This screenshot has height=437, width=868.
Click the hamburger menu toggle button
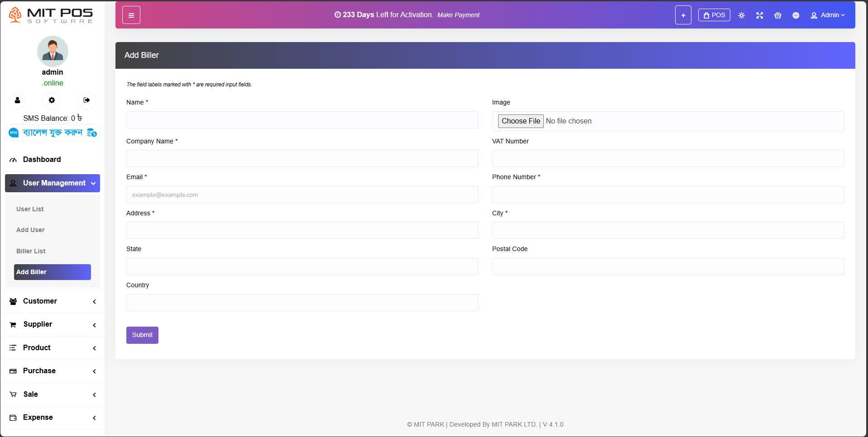click(131, 15)
